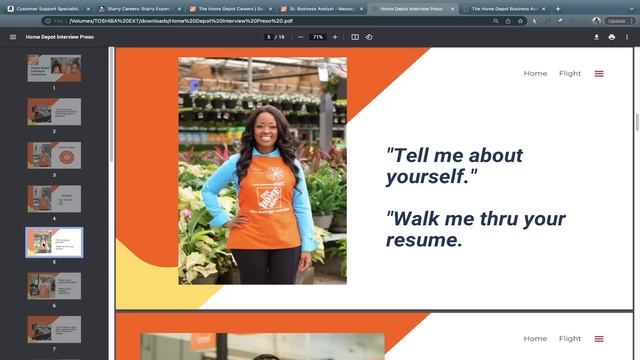
Task: Select page 5 thumbnail
Action: coord(54,242)
